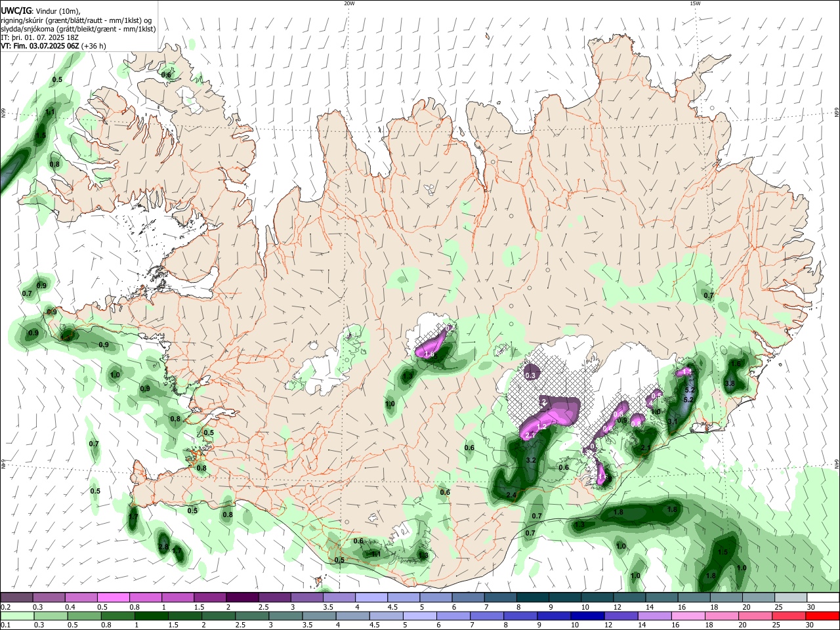Click the 'IT: þri. 01. 07. 2025 18Z' line
This screenshot has height=630, width=840.
click(40, 37)
